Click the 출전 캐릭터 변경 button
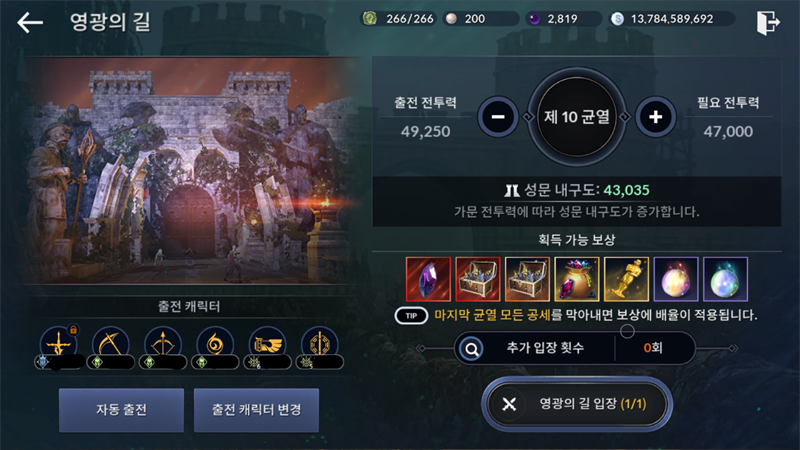The width and height of the screenshot is (800, 450). [x=256, y=410]
